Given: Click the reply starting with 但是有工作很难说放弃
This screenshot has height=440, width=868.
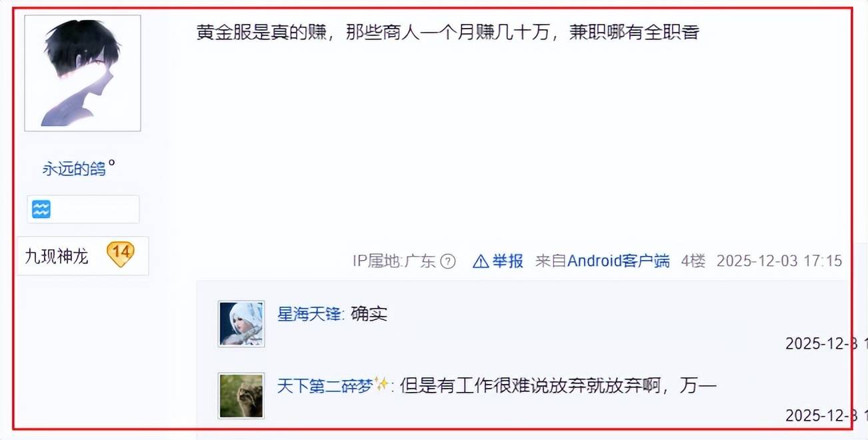Looking at the screenshot, I should point(558,385).
